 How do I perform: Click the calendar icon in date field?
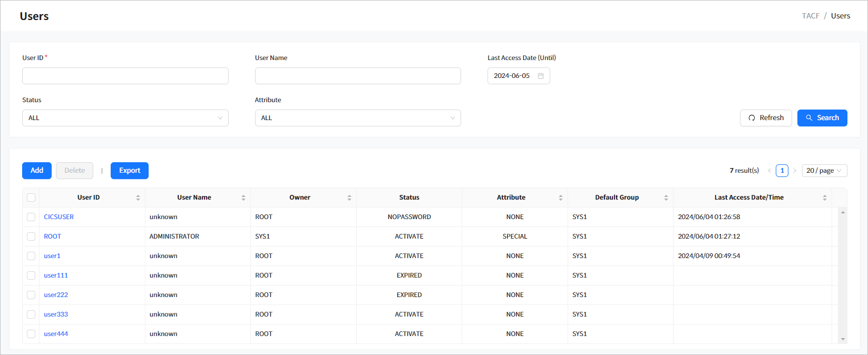[540, 76]
